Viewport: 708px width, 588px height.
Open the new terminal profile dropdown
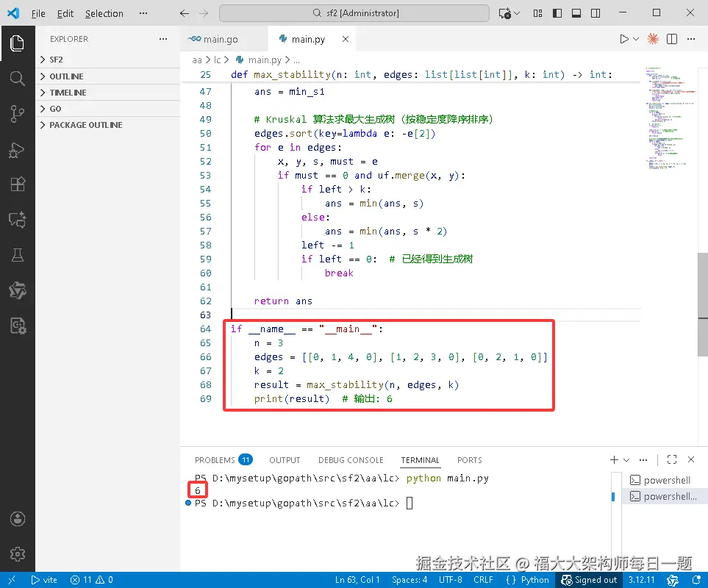[626, 460]
